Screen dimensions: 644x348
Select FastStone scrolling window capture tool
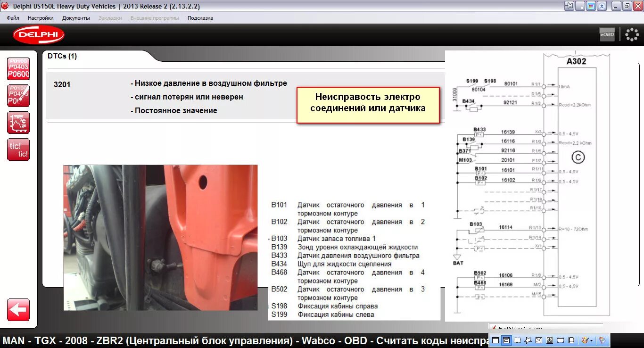pyautogui.click(x=550, y=340)
